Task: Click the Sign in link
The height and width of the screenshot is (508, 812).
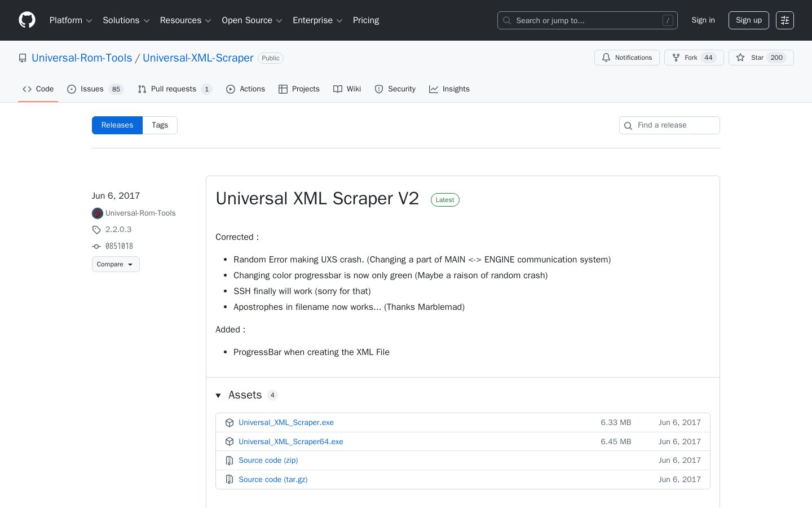Action: 703,20
